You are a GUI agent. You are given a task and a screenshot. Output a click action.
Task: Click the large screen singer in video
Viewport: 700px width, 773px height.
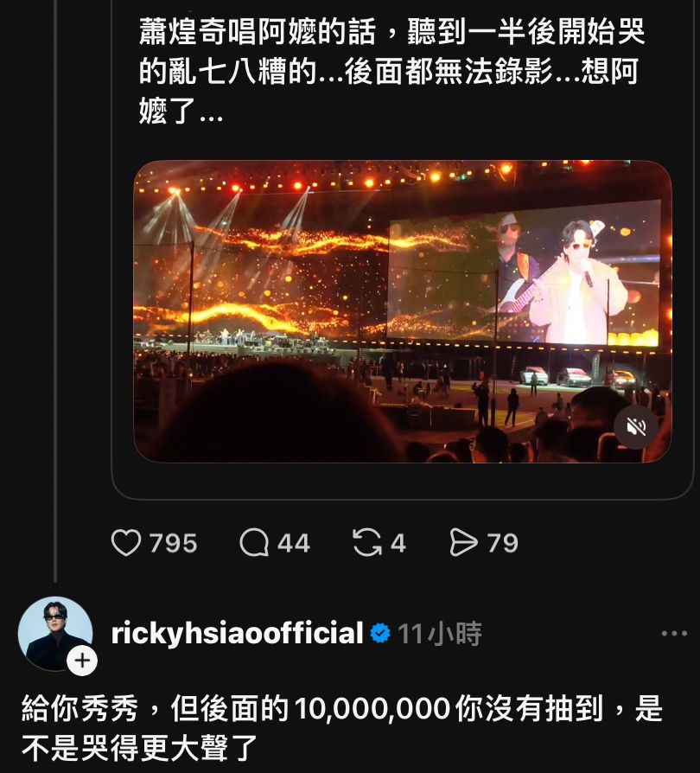coord(576,281)
